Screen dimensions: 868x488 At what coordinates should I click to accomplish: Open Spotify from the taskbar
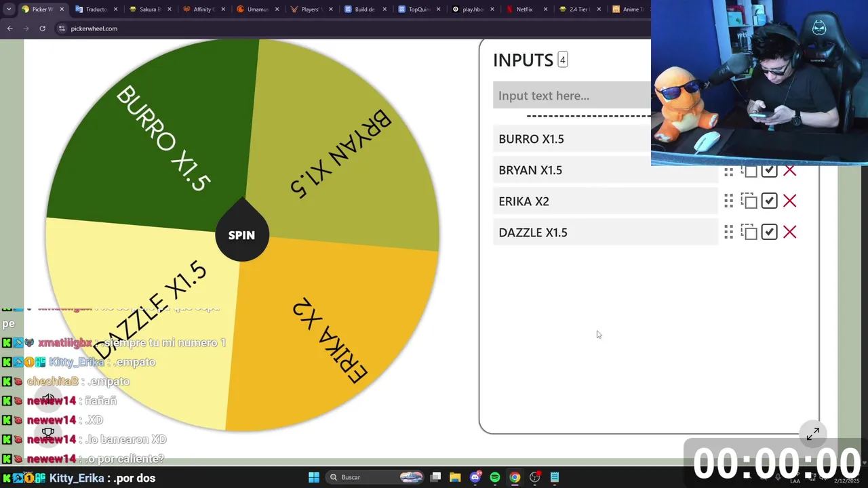pyautogui.click(x=495, y=477)
